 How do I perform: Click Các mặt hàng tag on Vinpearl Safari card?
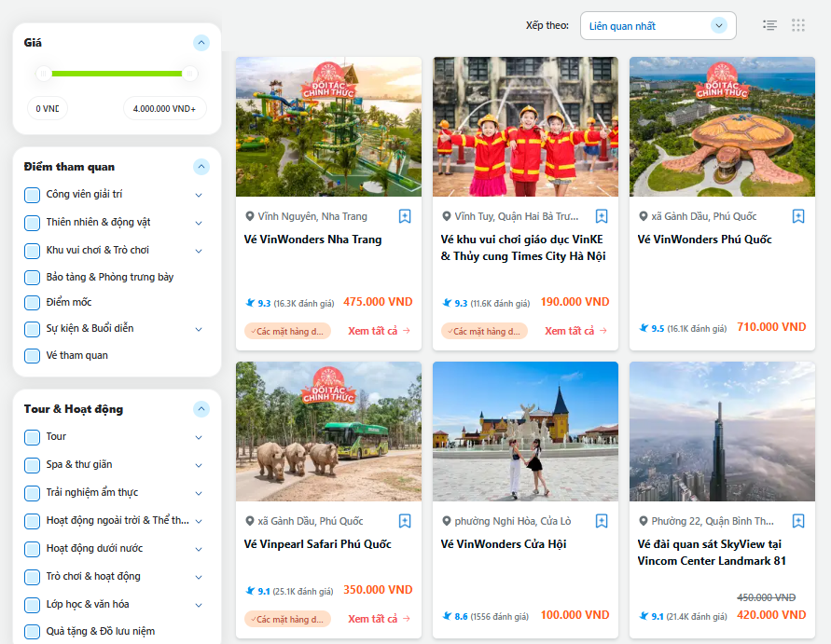click(x=288, y=619)
